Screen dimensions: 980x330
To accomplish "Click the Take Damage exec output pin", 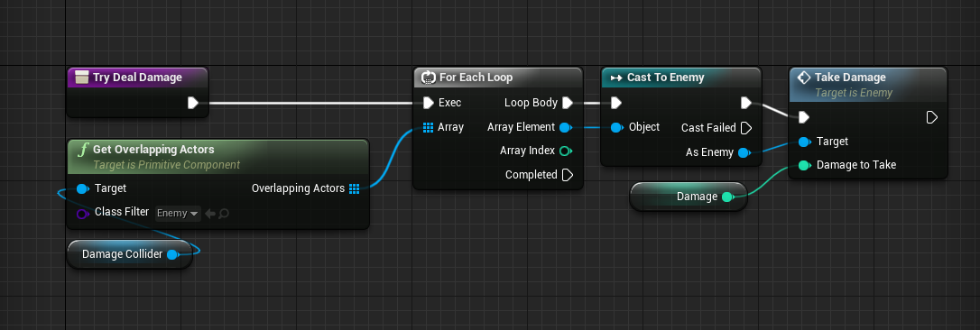I will click(x=932, y=117).
